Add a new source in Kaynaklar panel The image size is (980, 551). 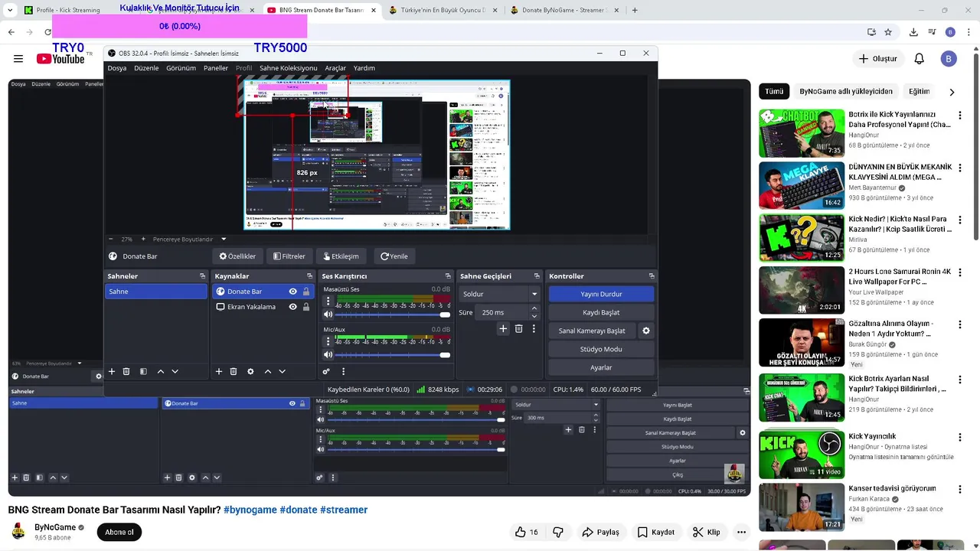pyautogui.click(x=219, y=371)
